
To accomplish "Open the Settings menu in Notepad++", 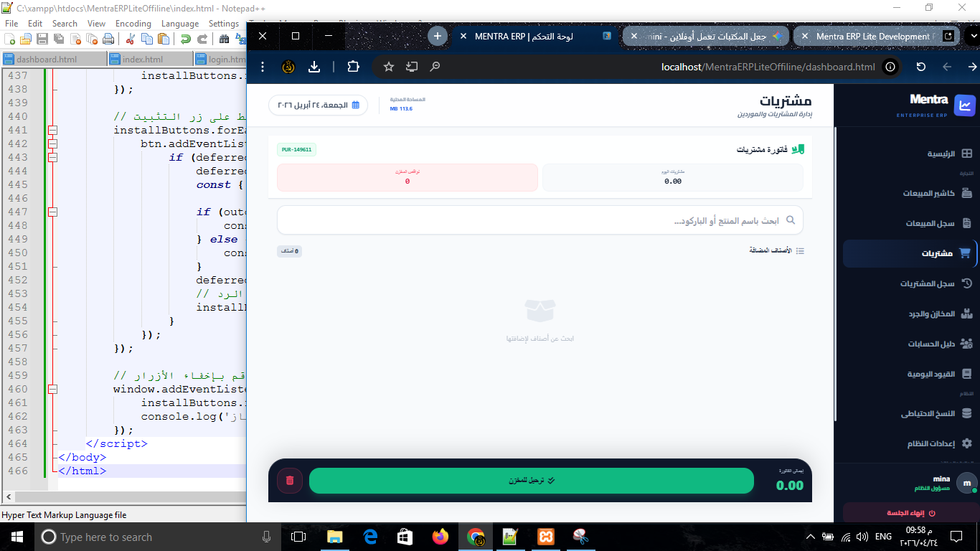I will coord(224,23).
